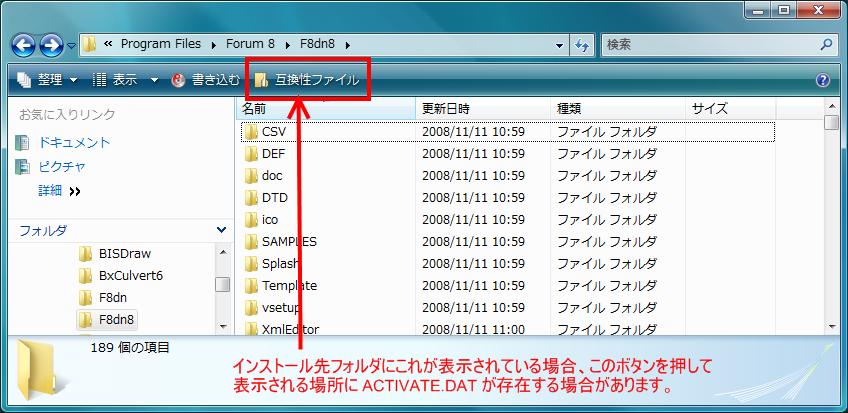Expand arrow after F8dn8 breadcrumb

[x=347, y=45]
